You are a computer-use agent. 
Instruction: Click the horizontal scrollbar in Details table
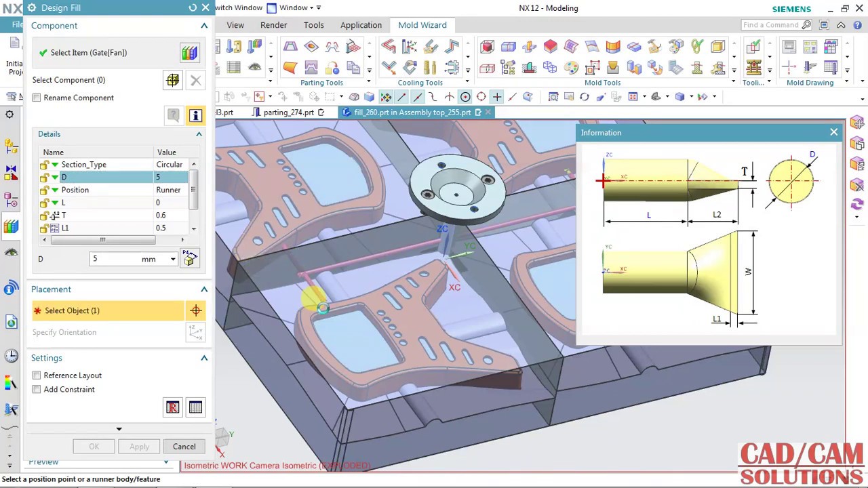pyautogui.click(x=102, y=239)
